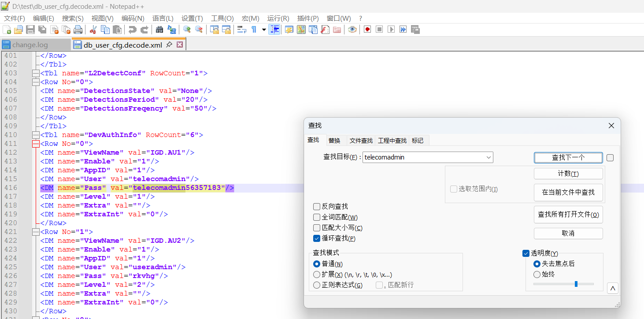
Task: Select 失去焦点后 transparency radio
Action: click(537, 263)
